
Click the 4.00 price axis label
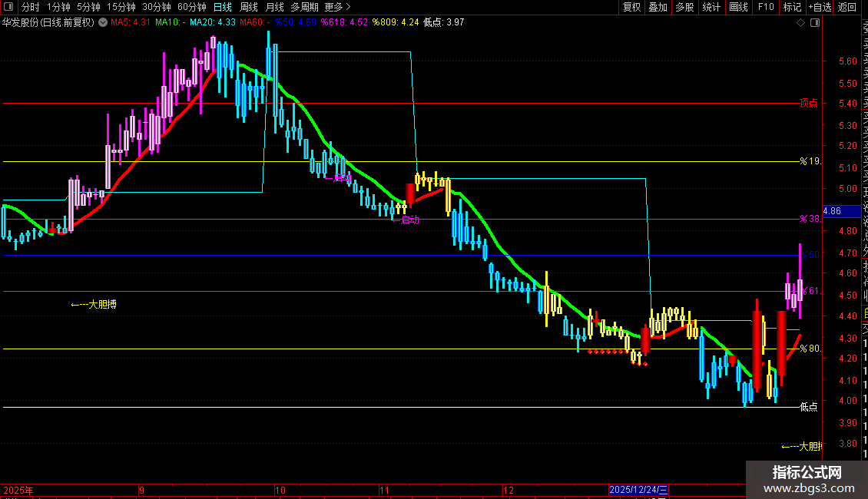click(x=847, y=401)
